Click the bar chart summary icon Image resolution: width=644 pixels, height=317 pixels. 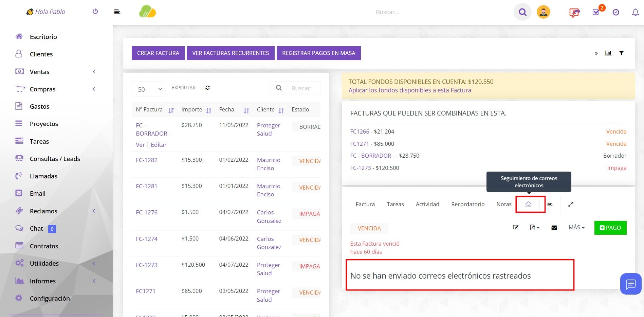[x=608, y=53]
